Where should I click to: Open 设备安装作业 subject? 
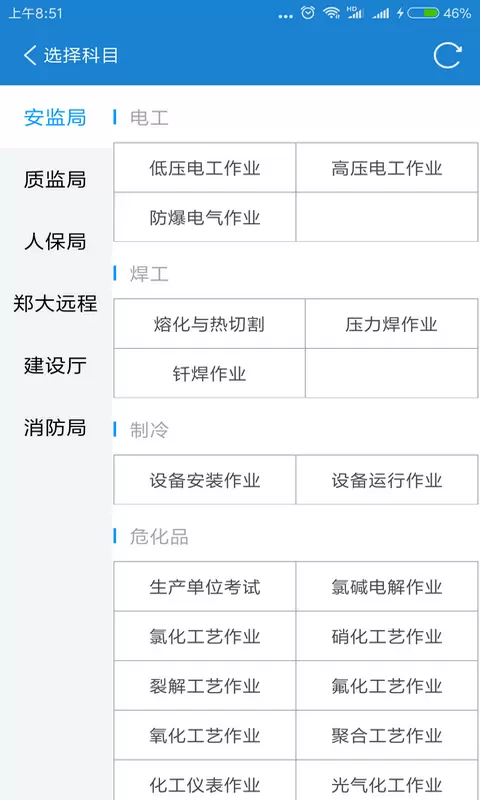tap(205, 480)
